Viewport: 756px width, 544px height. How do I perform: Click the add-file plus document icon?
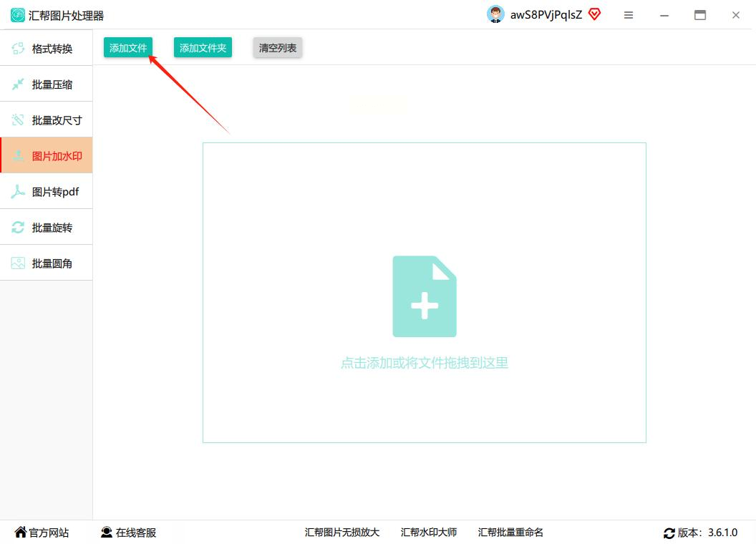click(425, 296)
